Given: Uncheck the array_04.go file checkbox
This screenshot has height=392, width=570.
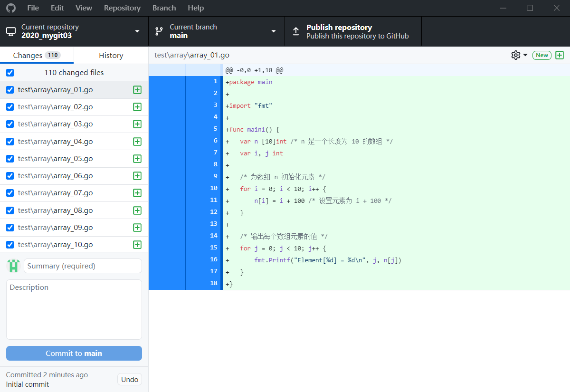Looking at the screenshot, I should pyautogui.click(x=10, y=142).
